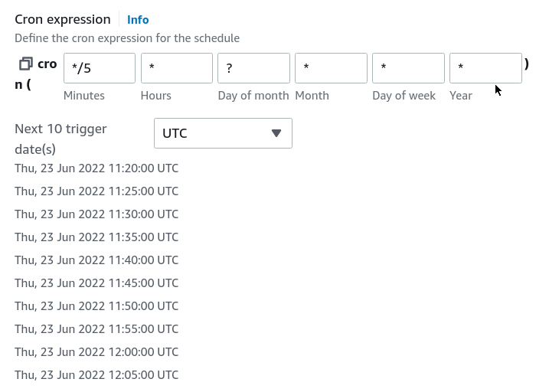This screenshot has width=549, height=392.
Task: Click the 11:20:00 UTC trigger date
Action: (96, 168)
